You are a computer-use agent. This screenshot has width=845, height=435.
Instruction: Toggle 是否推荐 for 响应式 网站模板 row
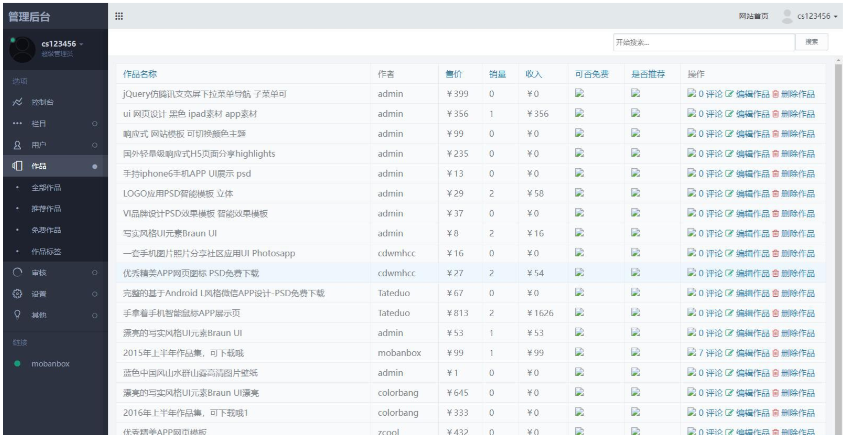635,134
